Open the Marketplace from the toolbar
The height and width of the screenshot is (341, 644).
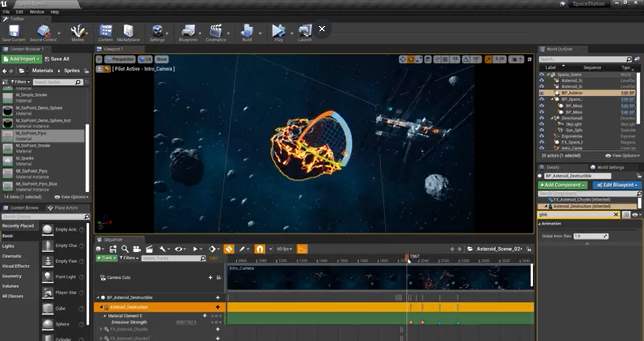pyautogui.click(x=128, y=31)
